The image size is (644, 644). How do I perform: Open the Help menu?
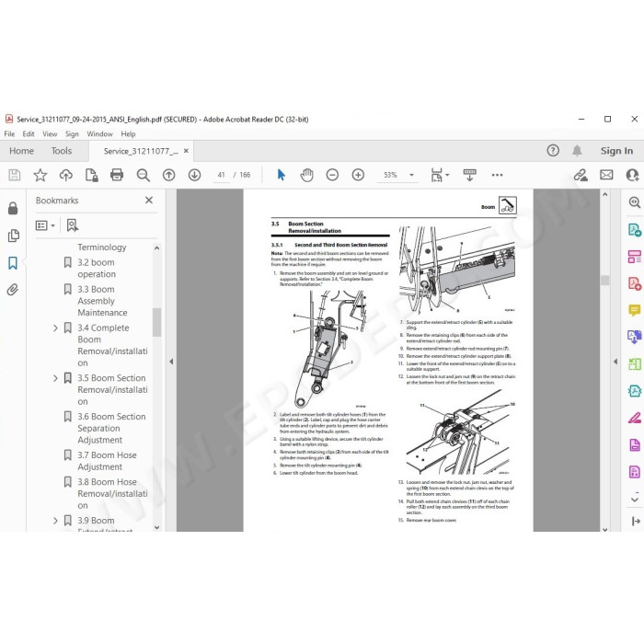[128, 134]
